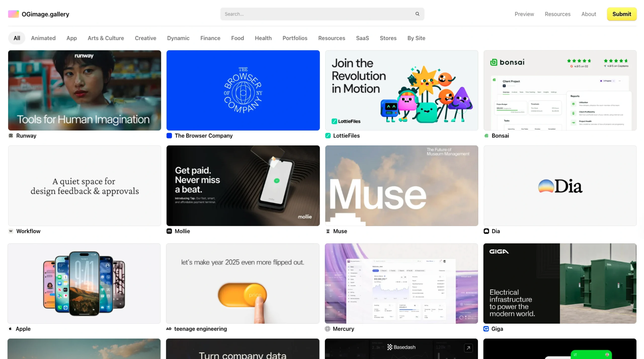Open the Muse OG image thumbnail

[401, 186]
